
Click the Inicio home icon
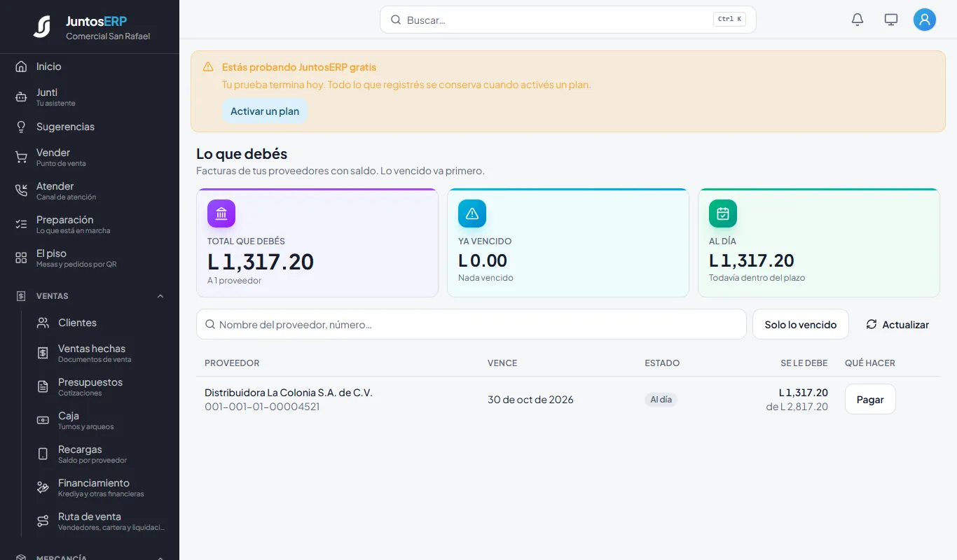click(21, 66)
